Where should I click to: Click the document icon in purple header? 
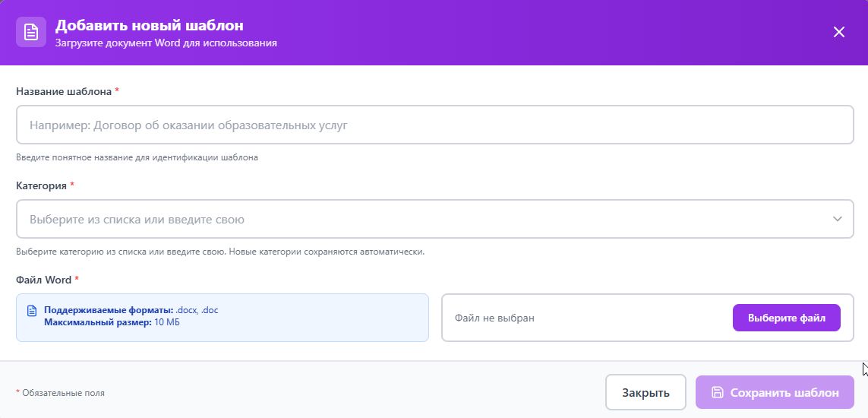pos(31,32)
